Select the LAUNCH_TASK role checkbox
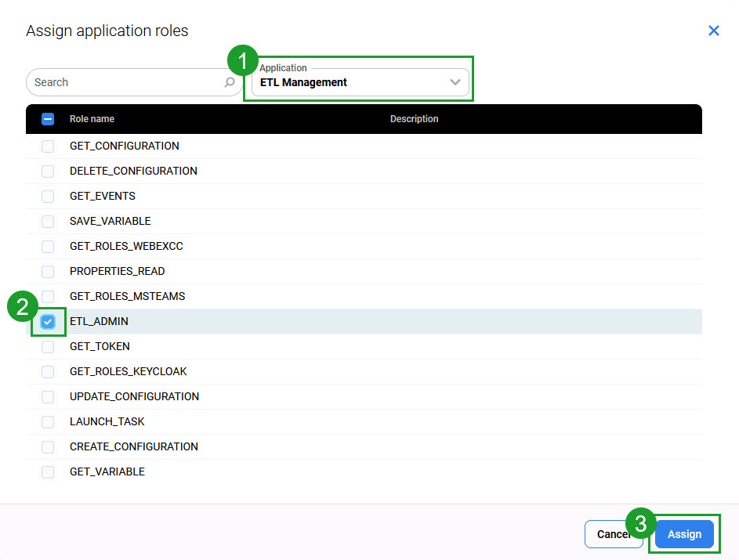This screenshot has width=739, height=560. click(48, 421)
